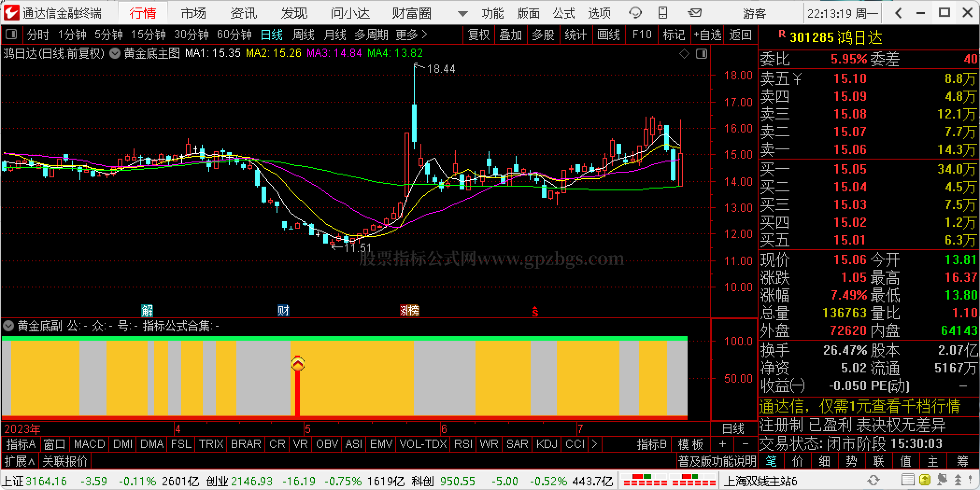The height and width of the screenshot is (490, 980).
Task: Select the 行情 tab
Action: [x=143, y=13]
